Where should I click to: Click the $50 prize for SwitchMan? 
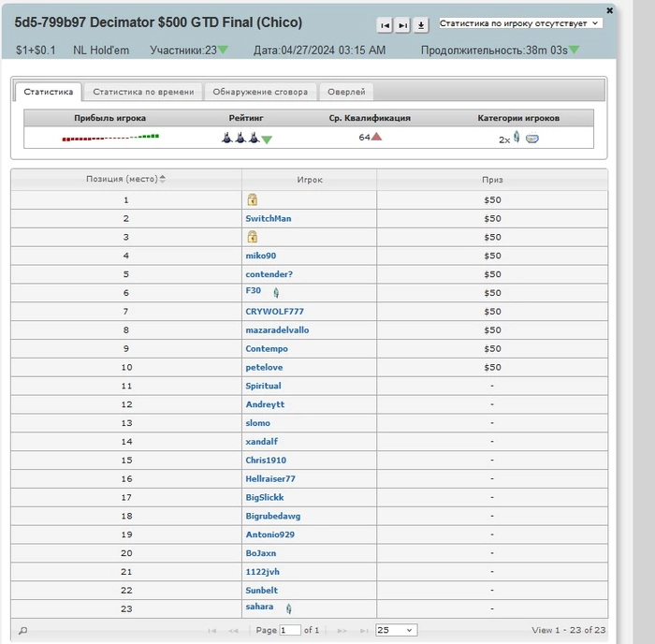(x=492, y=219)
